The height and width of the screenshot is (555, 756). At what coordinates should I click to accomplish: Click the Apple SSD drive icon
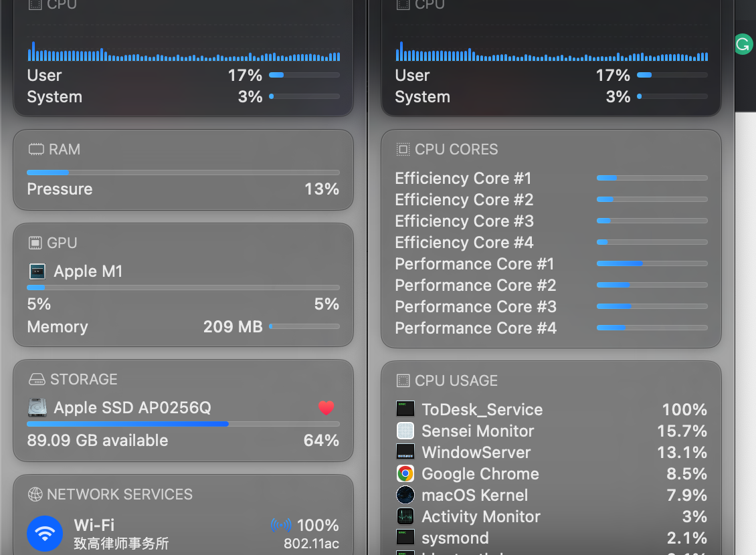click(37, 408)
